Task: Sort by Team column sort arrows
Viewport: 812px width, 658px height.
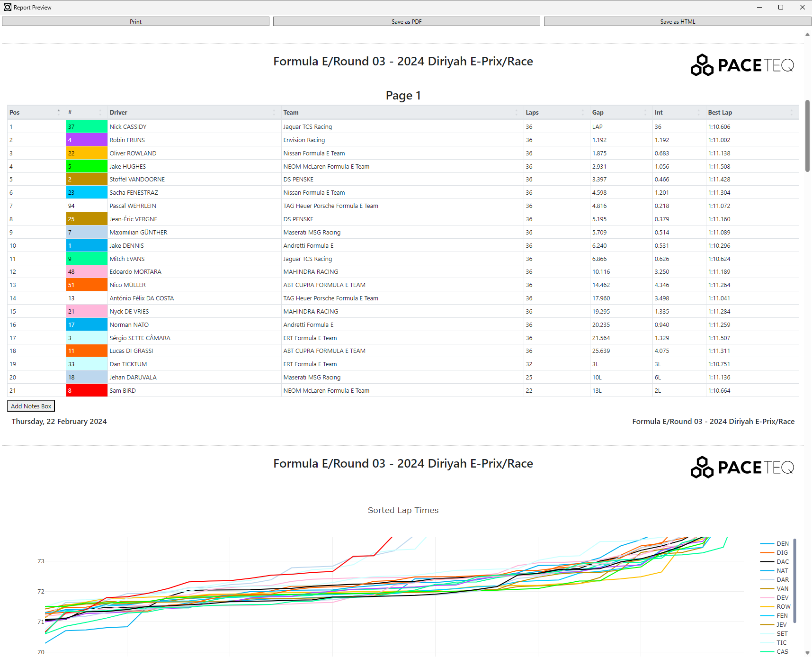Action: 516,112
